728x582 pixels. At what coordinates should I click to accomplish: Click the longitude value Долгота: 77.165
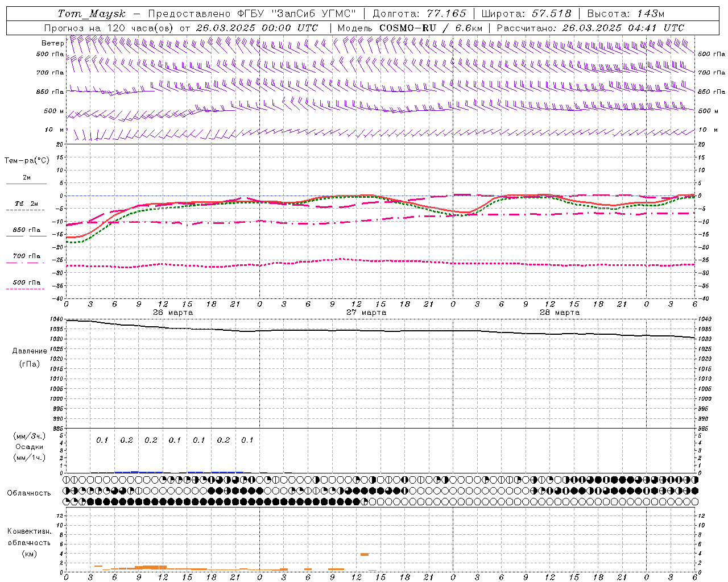coord(419,14)
